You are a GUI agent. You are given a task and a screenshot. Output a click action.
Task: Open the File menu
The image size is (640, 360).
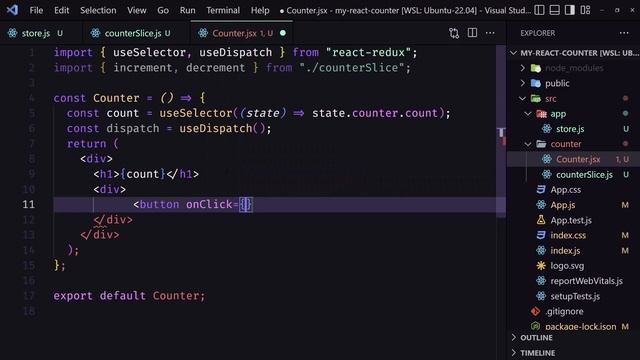click(x=36, y=10)
